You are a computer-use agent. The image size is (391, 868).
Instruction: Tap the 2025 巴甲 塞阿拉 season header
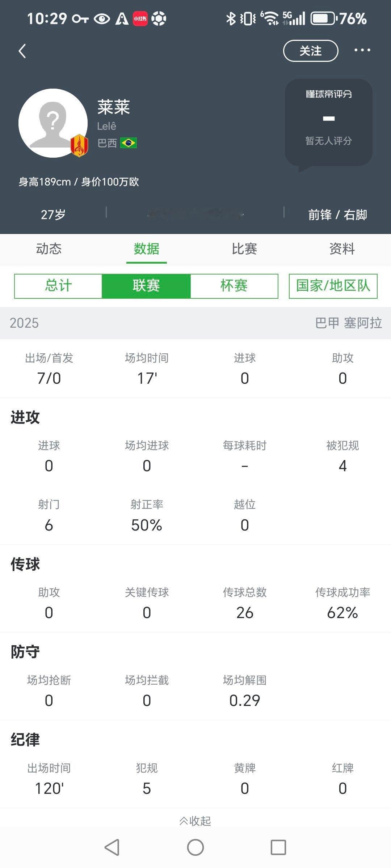point(195,323)
